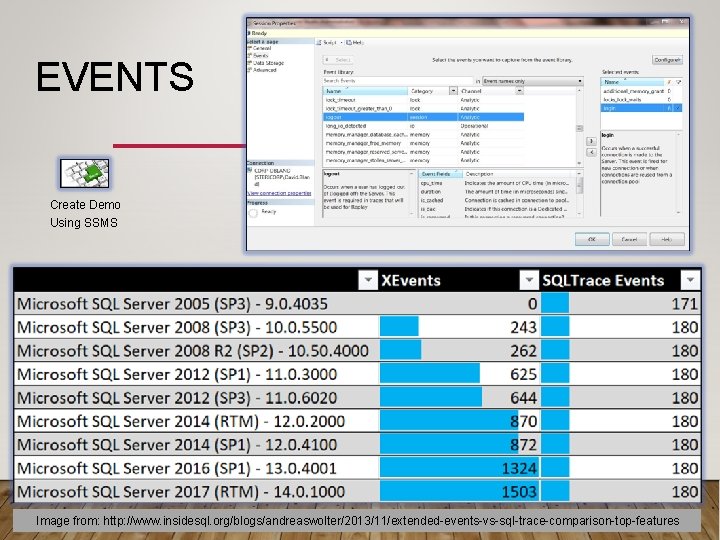
Task: Click the Description column header
Action: 518,174
